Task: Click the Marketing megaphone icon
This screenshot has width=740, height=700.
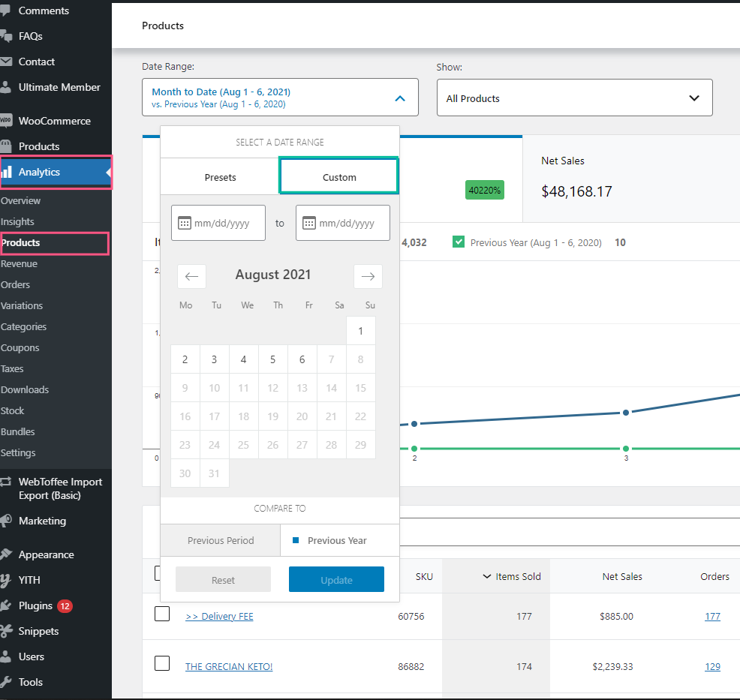Action: coord(6,521)
